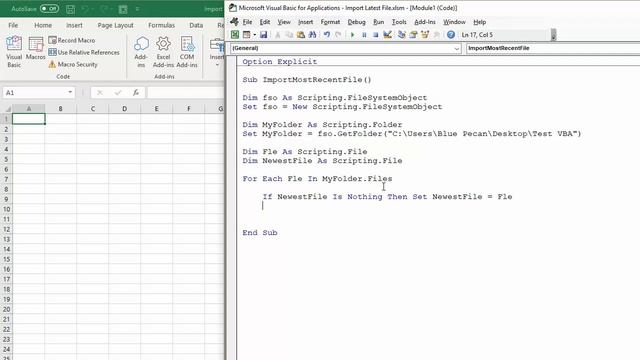640x360 pixels.
Task: Start Record Macro in Excel ribbon
Action: click(71, 40)
